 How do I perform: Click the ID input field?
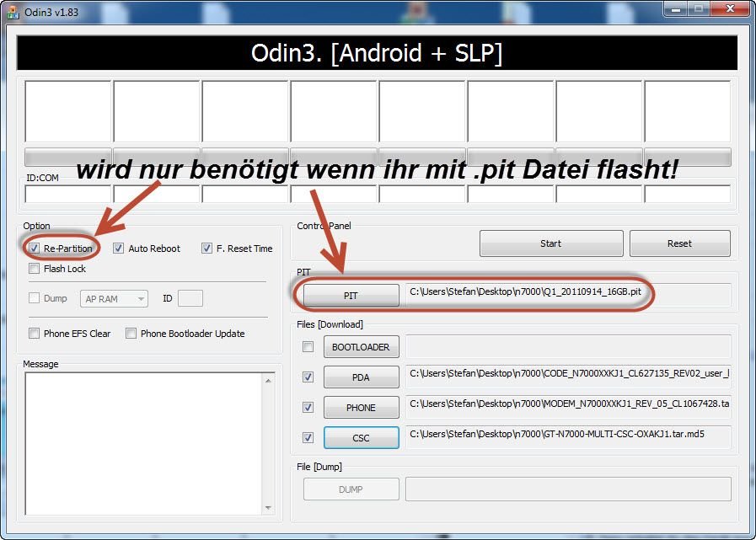pyautogui.click(x=190, y=298)
